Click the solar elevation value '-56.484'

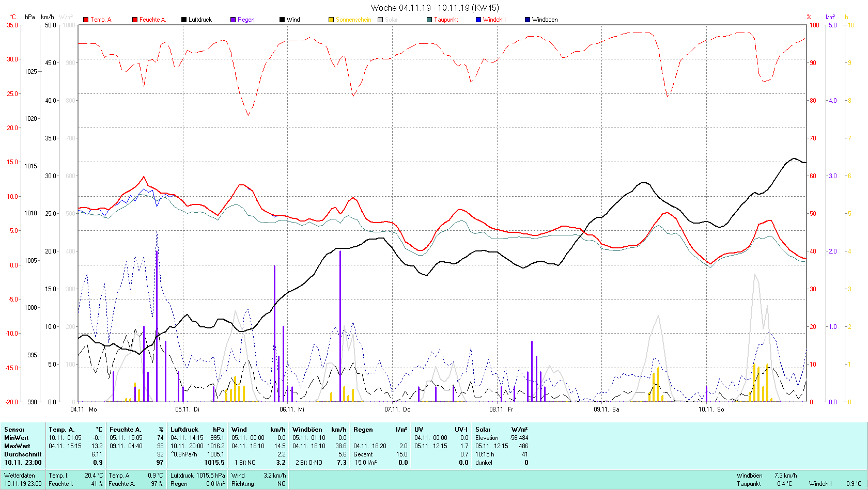click(x=519, y=438)
